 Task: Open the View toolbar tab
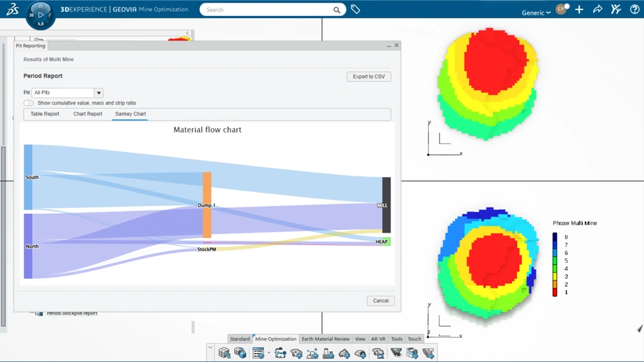[x=360, y=339]
